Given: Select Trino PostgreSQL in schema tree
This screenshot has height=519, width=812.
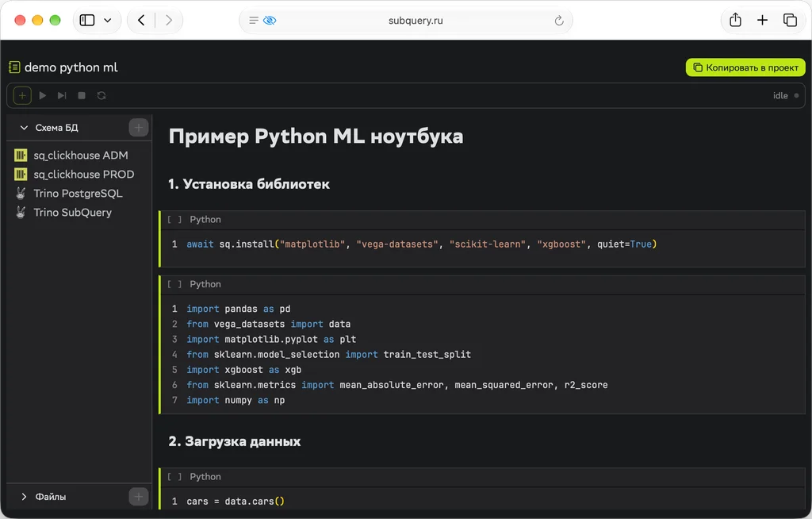Looking at the screenshot, I should pyautogui.click(x=78, y=194).
